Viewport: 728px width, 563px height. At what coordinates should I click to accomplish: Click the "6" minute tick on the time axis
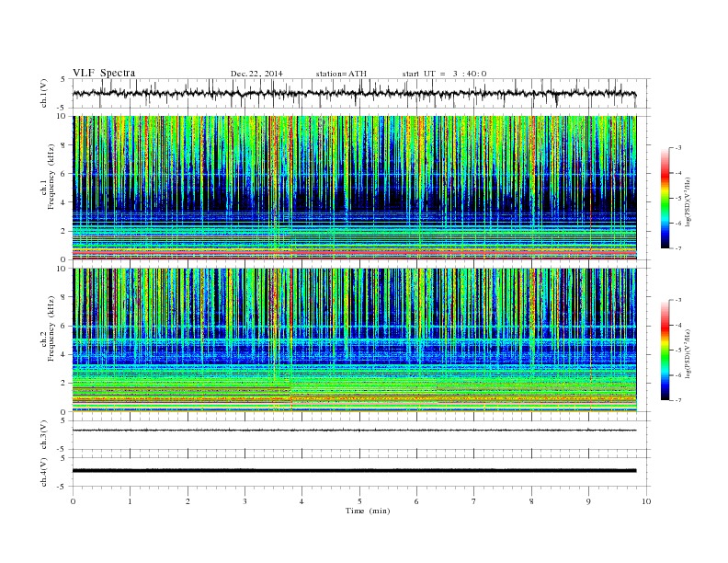416,501
